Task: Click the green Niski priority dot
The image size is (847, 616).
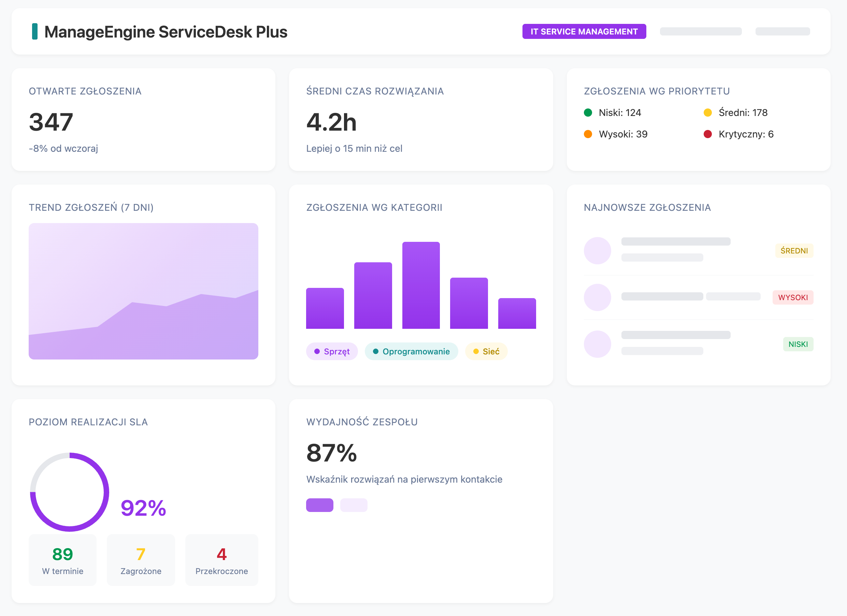Action: (588, 112)
